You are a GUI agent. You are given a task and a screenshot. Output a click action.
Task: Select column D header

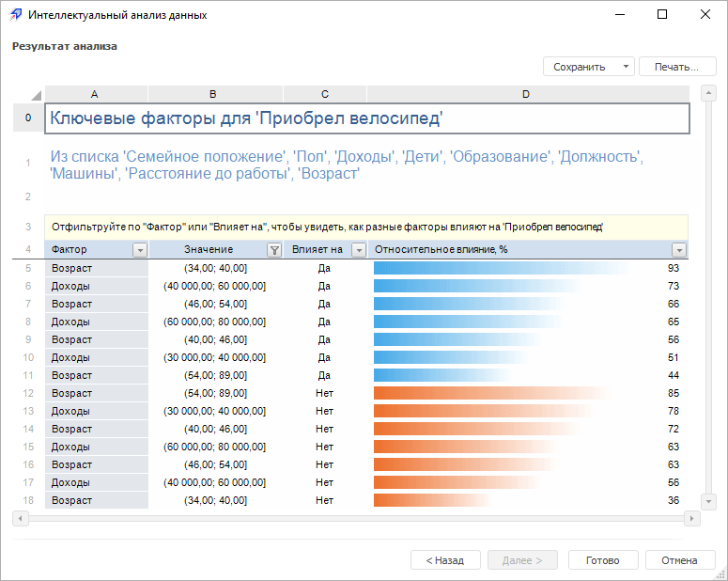point(526,94)
